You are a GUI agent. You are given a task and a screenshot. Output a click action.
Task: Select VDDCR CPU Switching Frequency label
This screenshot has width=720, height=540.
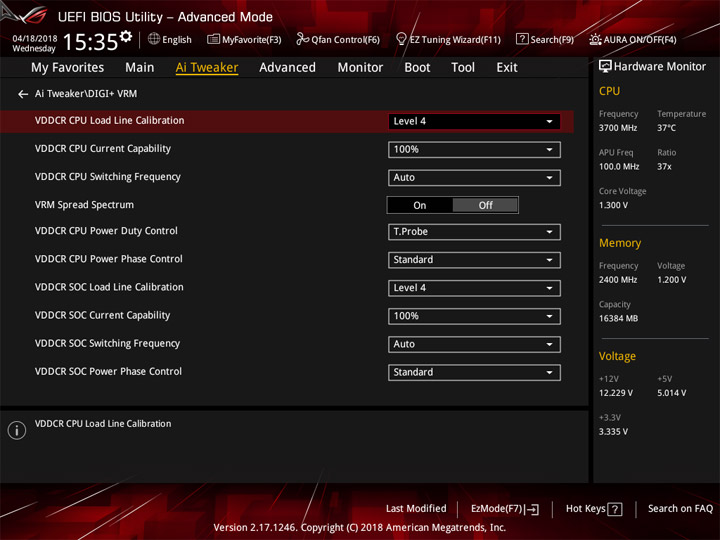[108, 177]
